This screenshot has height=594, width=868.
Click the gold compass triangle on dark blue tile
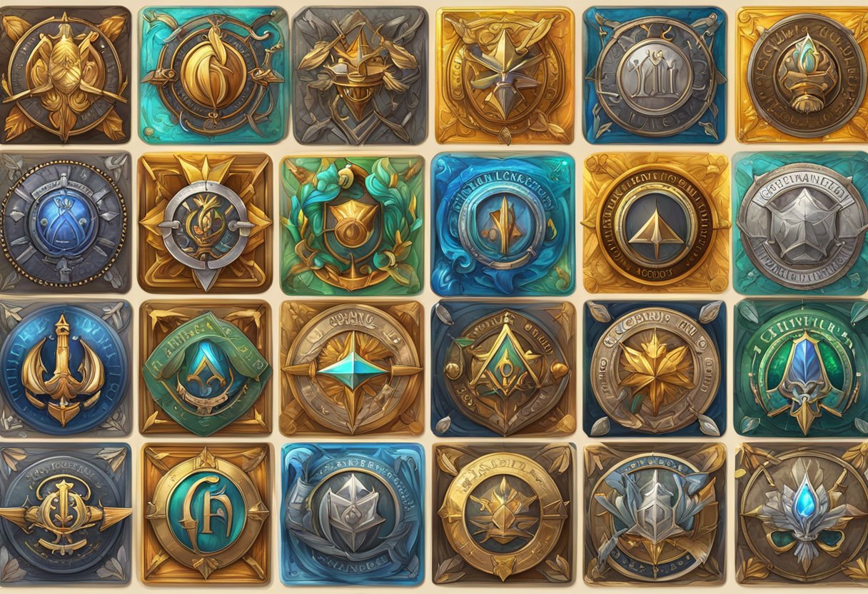(x=503, y=368)
